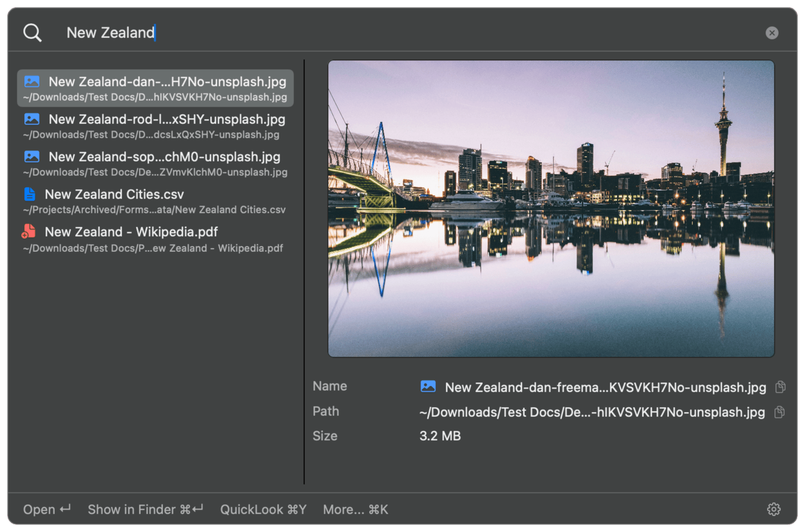Select the New Zealand Cities.csv result
The height and width of the screenshot is (532, 805).
[x=155, y=201]
